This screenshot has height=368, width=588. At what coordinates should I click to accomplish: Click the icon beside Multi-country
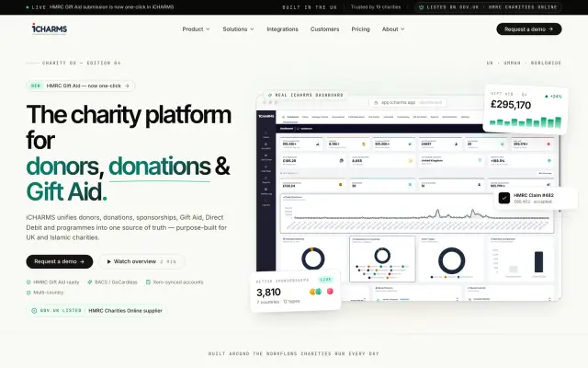click(x=28, y=293)
